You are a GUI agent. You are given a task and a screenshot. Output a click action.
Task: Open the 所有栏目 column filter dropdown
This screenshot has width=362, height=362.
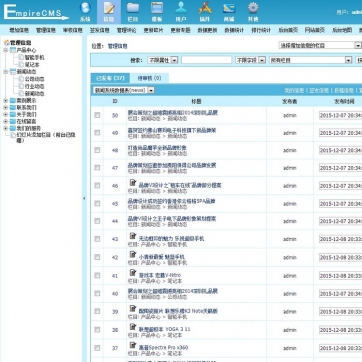pos(311,60)
